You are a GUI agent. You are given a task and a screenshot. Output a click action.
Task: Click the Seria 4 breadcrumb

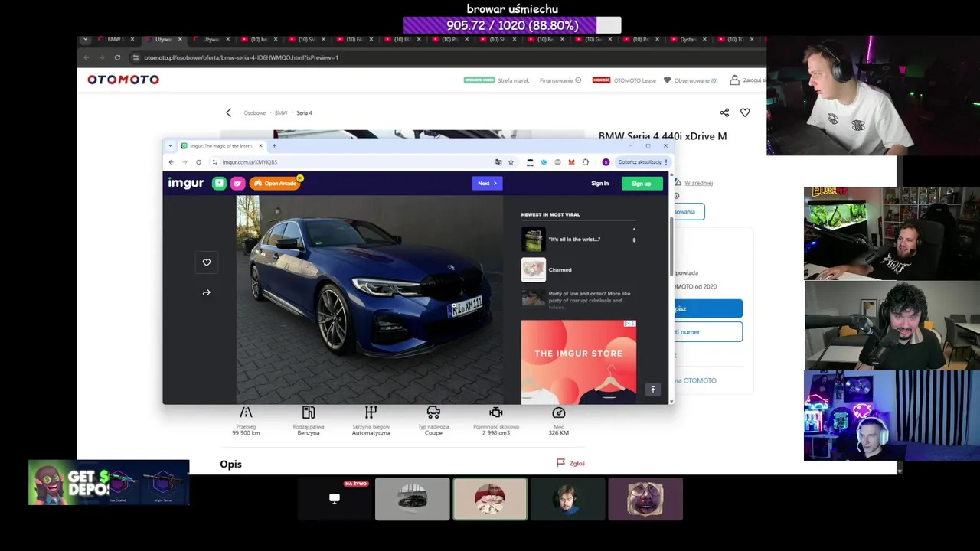click(304, 113)
